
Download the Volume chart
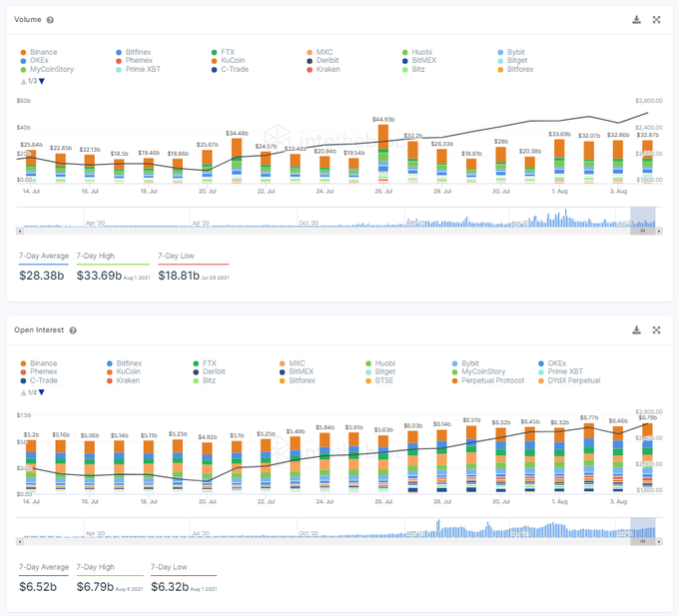pyautogui.click(x=637, y=19)
